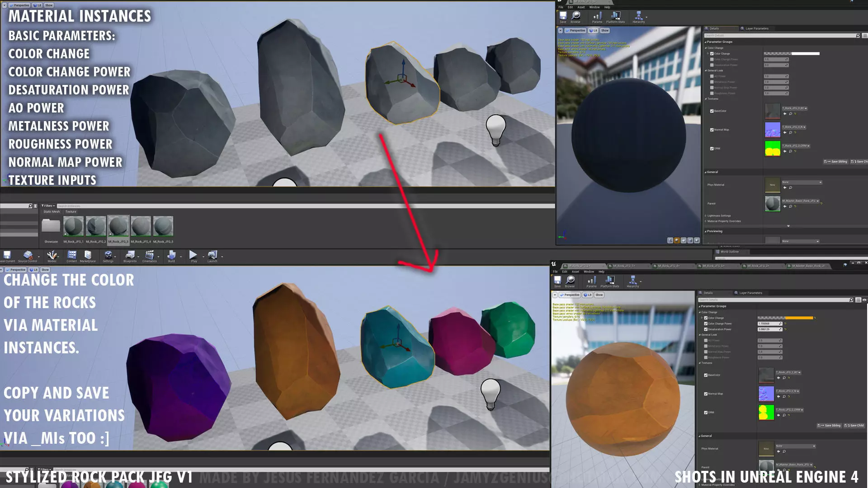
Task: Open Params in the lower material editor toolbar
Action: 591,282
